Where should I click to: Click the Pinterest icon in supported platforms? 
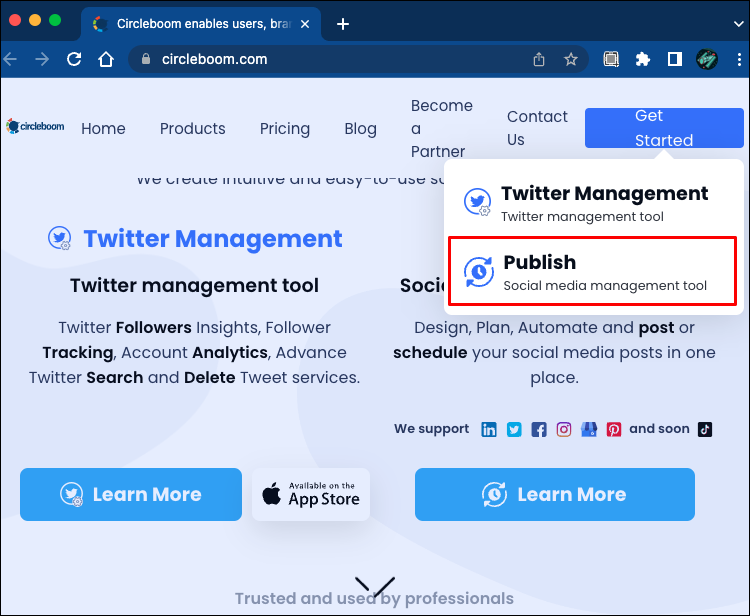(x=614, y=429)
